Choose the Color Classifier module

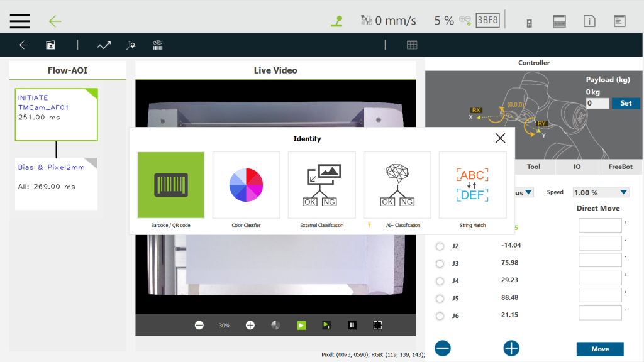(246, 185)
